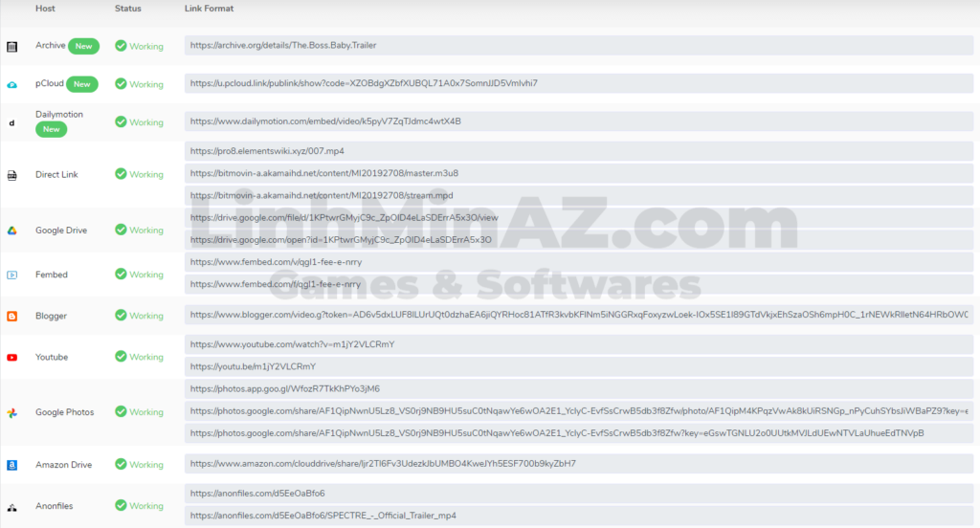The height and width of the screenshot is (528, 980).
Task: Select the Google Drive host name
Action: click(x=61, y=231)
